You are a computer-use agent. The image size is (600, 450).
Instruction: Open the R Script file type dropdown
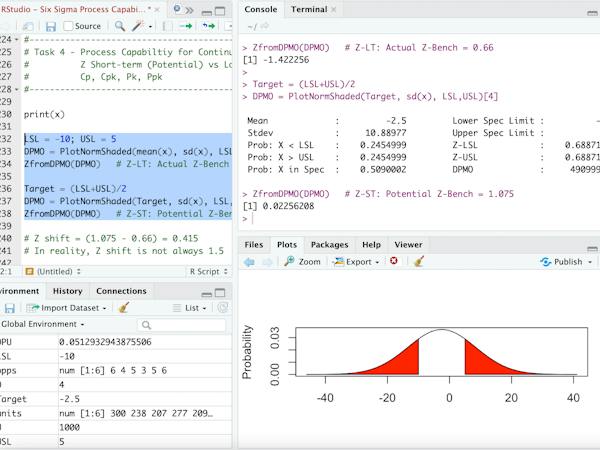click(209, 271)
